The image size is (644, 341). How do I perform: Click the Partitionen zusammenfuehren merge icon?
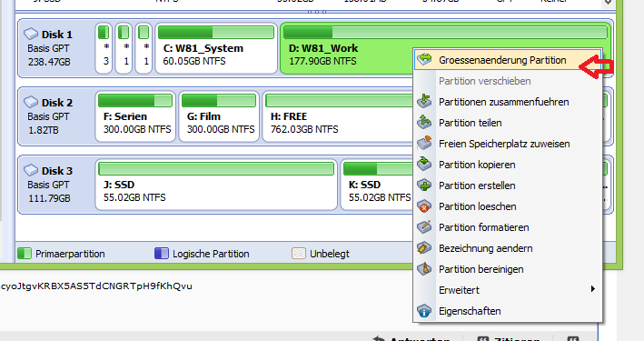[x=424, y=101]
